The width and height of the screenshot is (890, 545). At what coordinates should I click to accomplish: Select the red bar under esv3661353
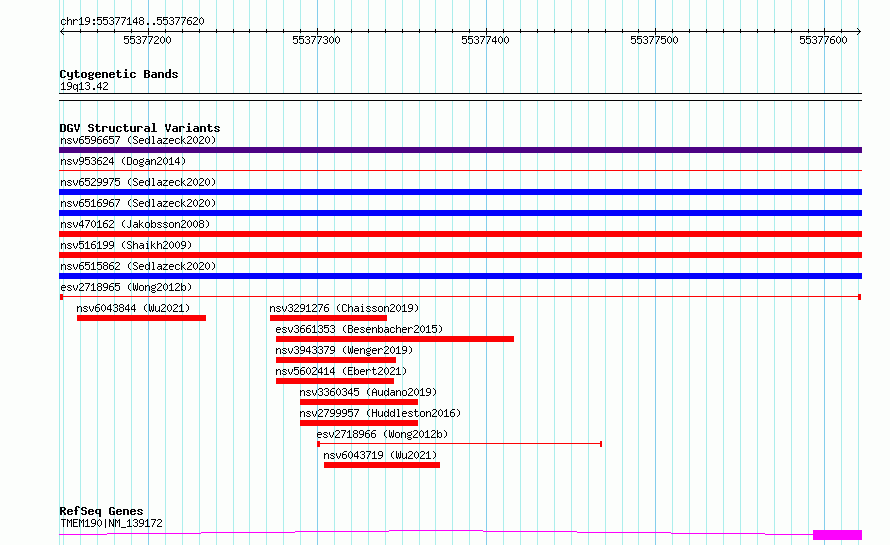tap(394, 339)
